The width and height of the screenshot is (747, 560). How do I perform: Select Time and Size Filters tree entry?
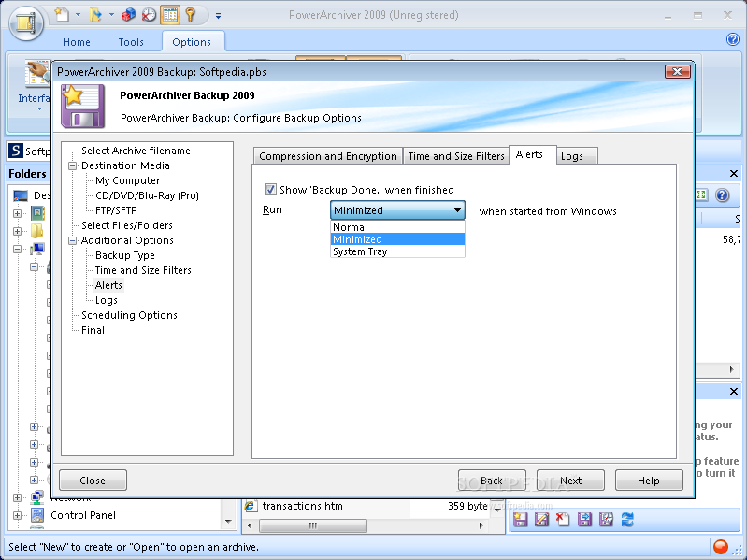[x=143, y=270]
